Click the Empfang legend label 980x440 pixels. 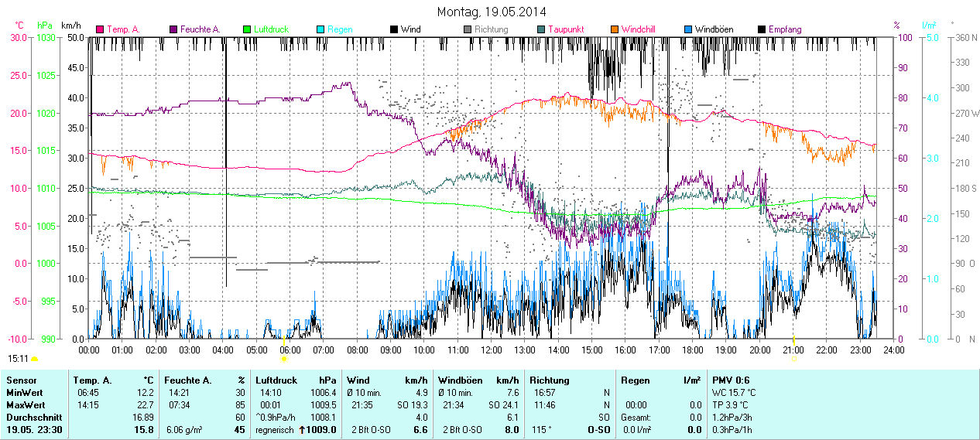tap(785, 29)
